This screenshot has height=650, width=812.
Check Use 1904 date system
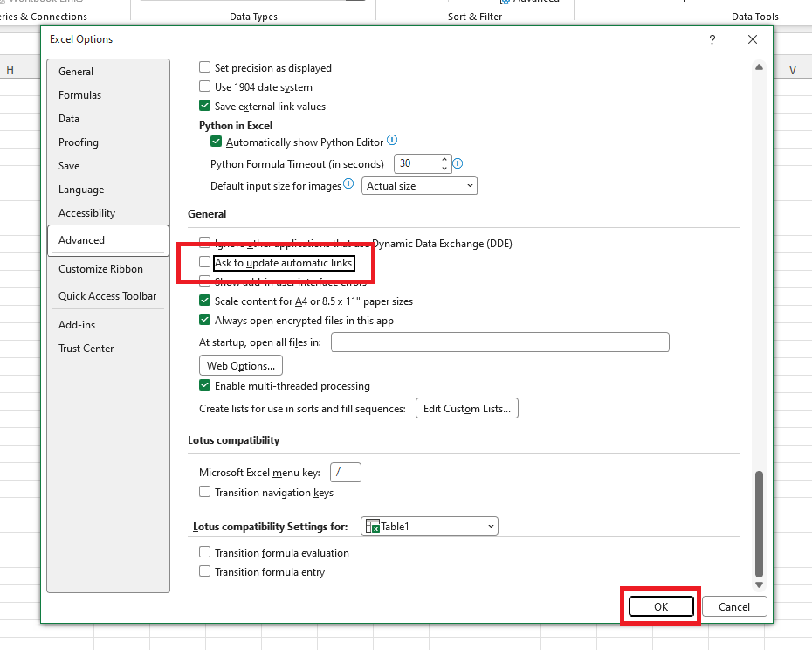pos(205,86)
